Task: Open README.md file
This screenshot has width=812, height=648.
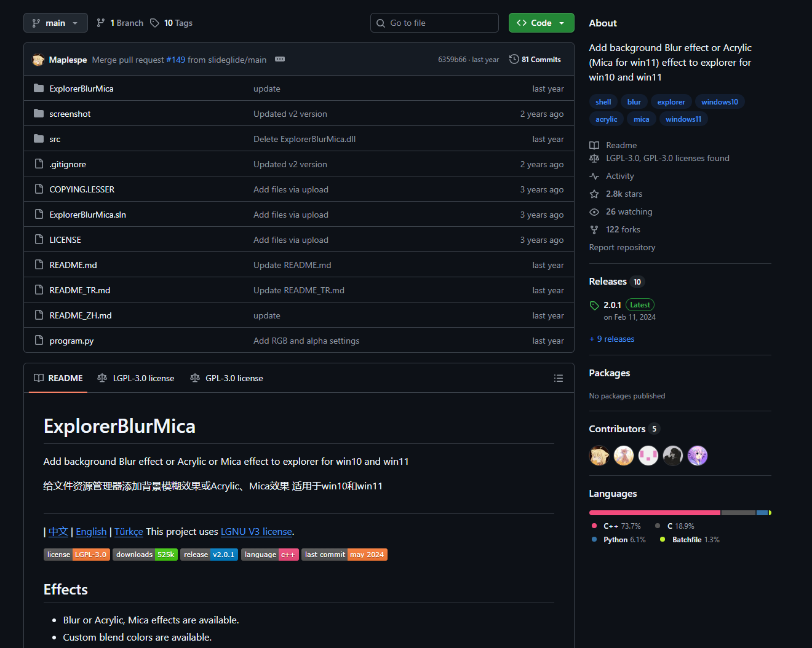Action: [73, 265]
